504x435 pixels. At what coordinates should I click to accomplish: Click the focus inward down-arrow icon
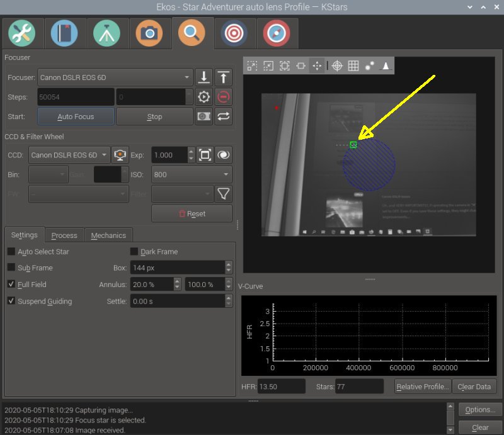pos(203,77)
